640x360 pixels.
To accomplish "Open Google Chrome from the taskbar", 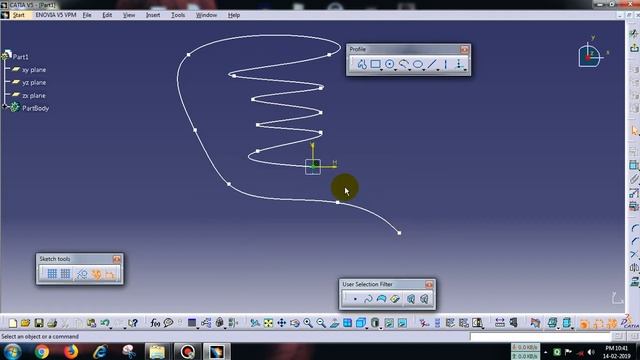I will [42, 351].
